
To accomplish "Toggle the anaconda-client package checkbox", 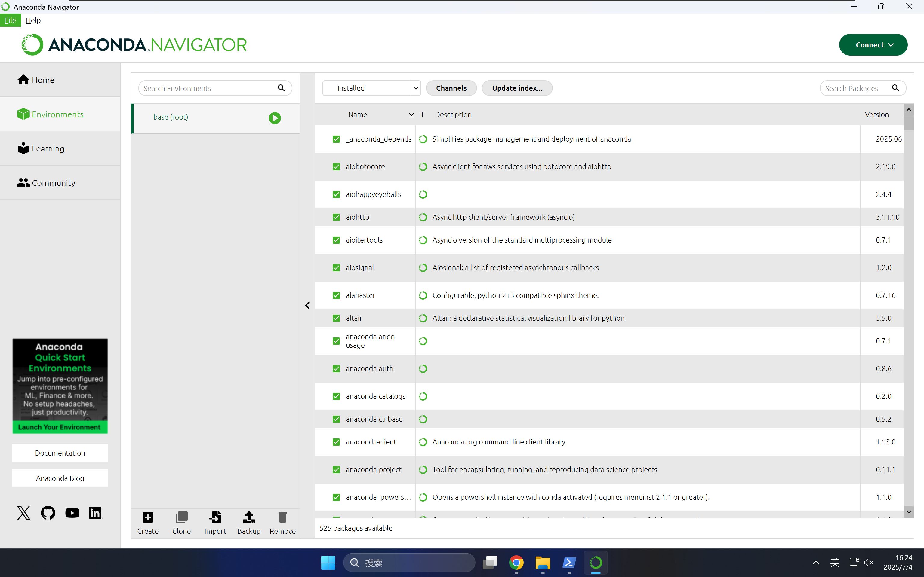I will point(336,442).
